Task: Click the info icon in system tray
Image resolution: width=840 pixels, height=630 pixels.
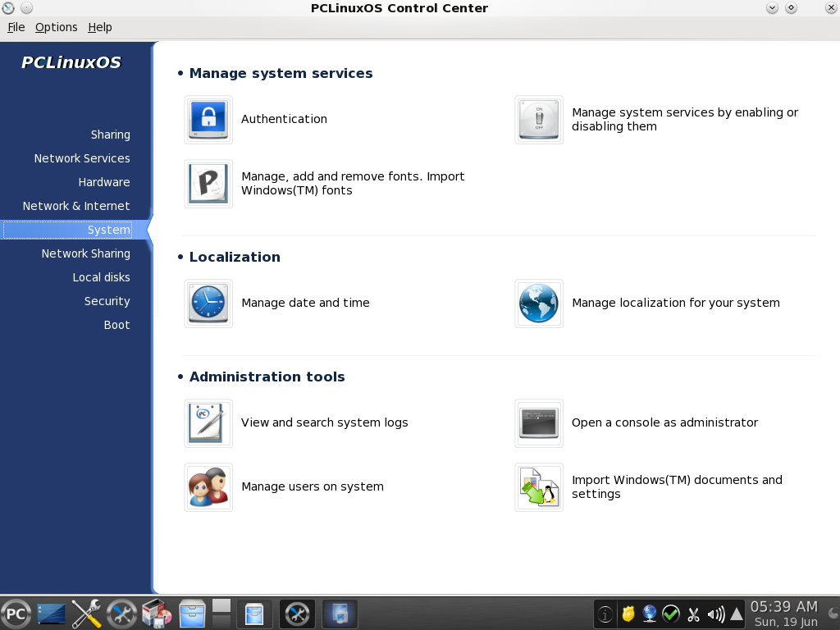Action: click(605, 614)
